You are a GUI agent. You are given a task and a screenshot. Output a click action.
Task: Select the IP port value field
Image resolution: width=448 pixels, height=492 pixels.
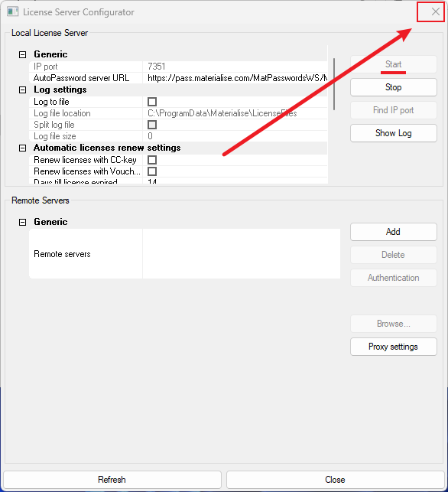pos(237,67)
